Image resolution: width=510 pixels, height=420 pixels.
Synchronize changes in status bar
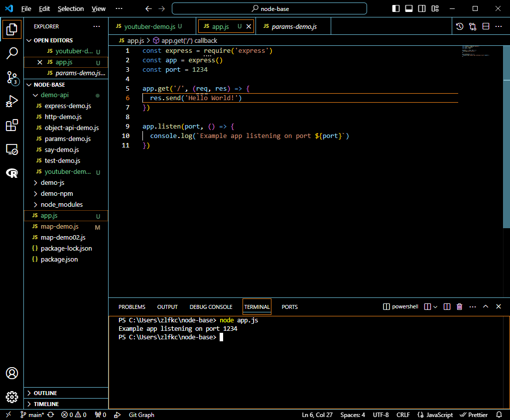(51, 415)
